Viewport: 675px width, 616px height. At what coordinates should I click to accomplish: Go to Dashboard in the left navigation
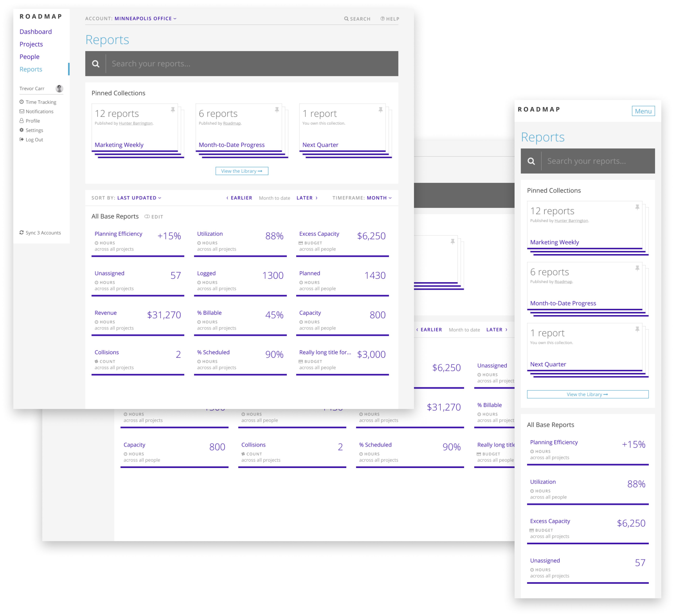pyautogui.click(x=35, y=31)
